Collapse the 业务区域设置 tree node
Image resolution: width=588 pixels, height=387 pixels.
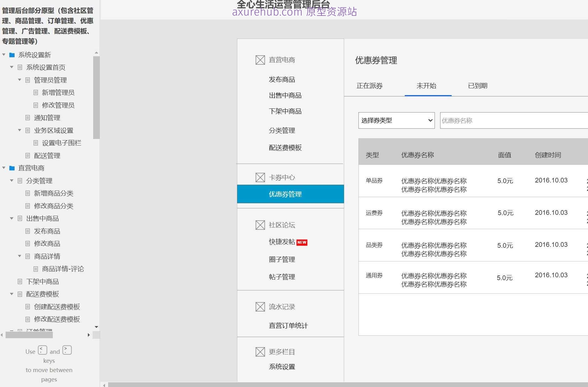coord(20,130)
